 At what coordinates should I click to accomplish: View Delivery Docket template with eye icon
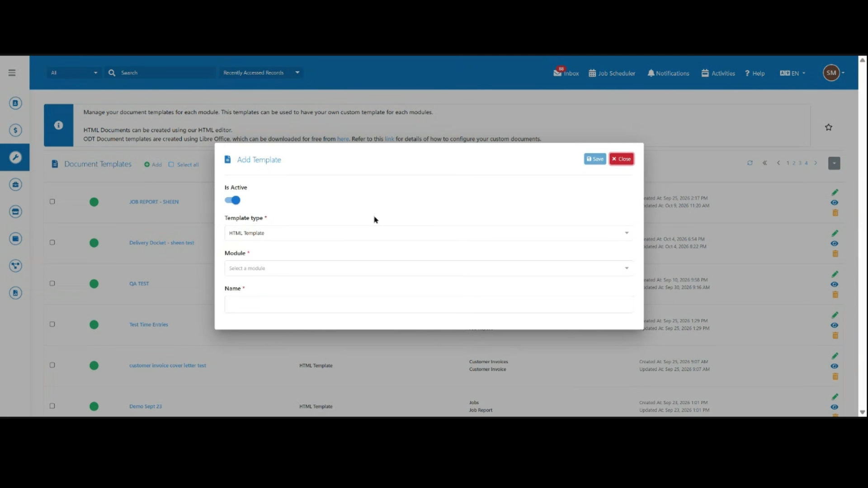pos(835,244)
